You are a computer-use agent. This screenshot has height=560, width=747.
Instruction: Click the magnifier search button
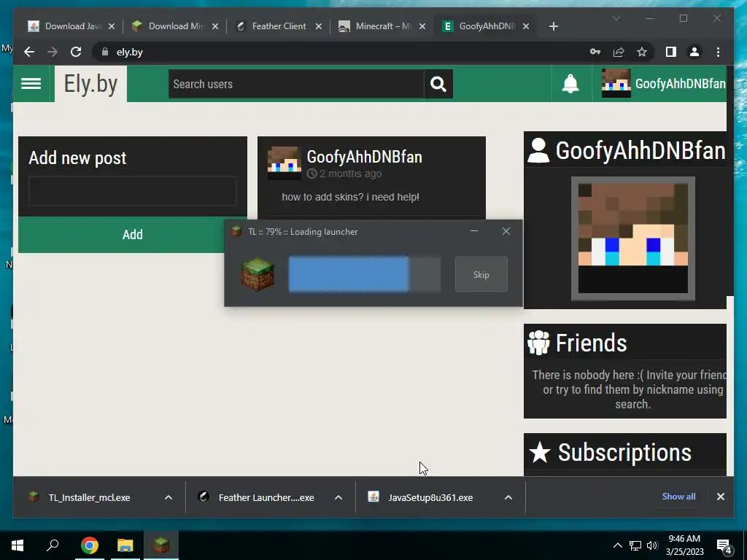click(438, 85)
